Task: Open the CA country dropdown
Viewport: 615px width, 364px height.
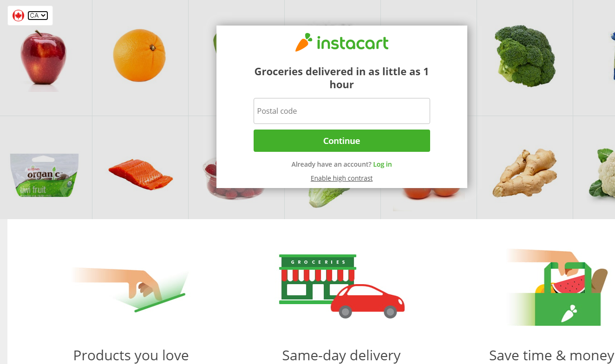Action: [38, 15]
